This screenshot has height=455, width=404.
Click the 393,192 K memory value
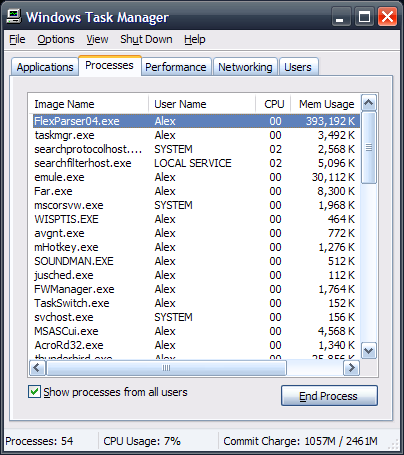330,121
